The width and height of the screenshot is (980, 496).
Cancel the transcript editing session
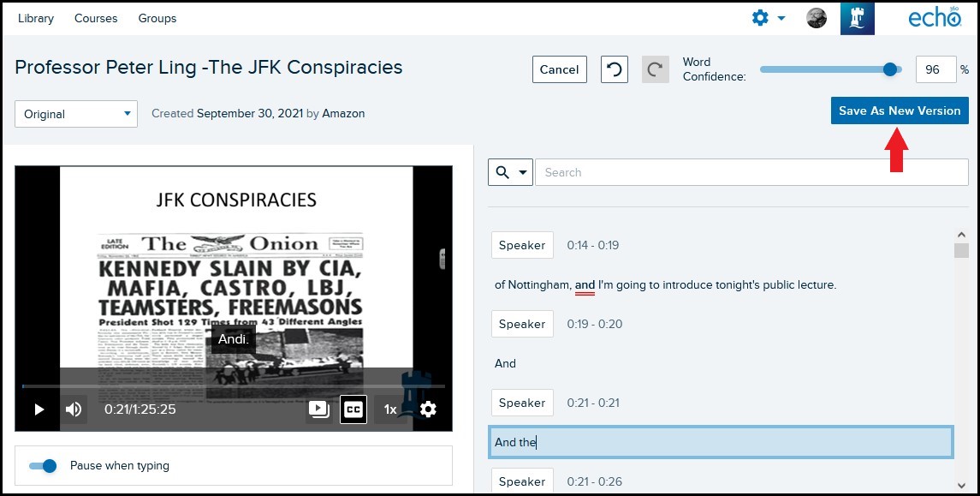559,69
